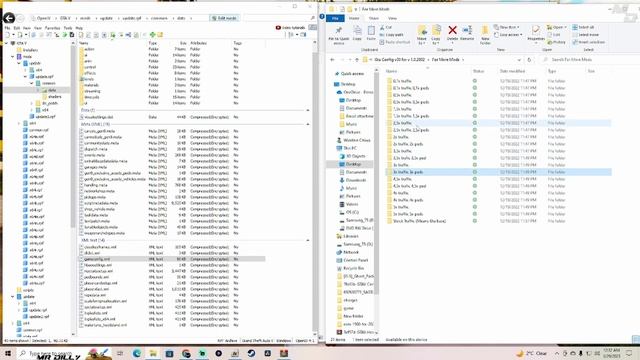Click Invert selection in the ribbon
This screenshot has width=640, height=360.
(588, 42)
